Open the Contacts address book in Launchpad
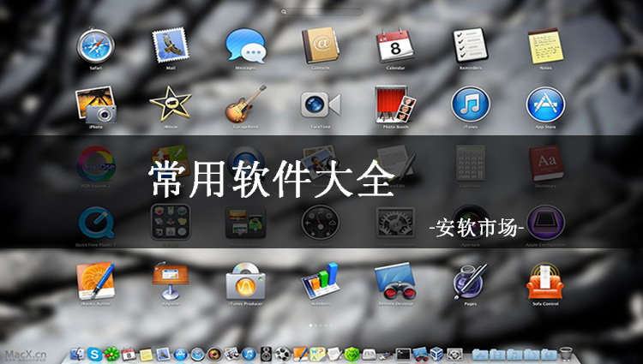The height and width of the screenshot is (364, 643). [x=321, y=45]
